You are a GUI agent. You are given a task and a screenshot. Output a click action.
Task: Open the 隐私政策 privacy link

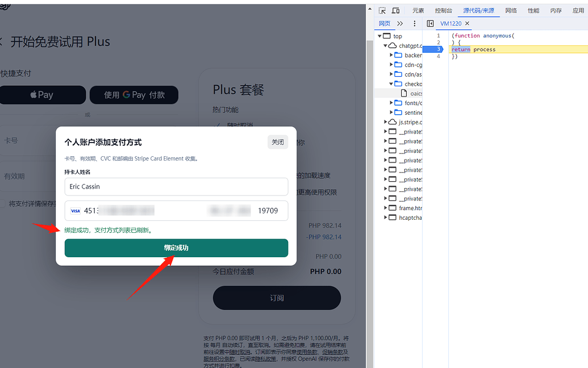(x=265, y=359)
